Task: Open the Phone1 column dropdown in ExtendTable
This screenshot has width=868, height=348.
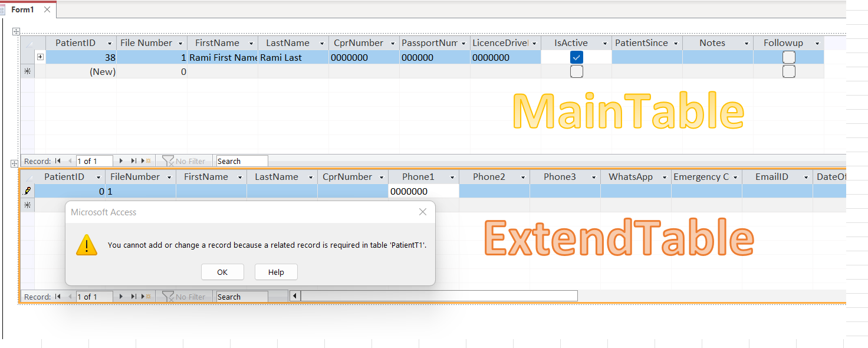Action: coord(452,176)
